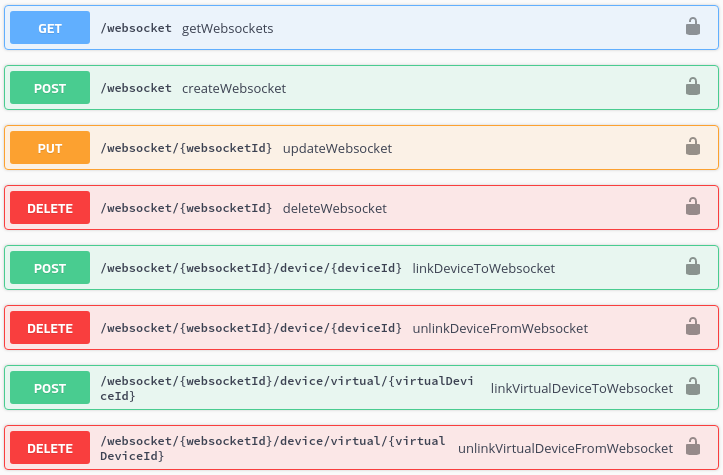Click the lock icon beside unlinkDeviceFromWebsocket
This screenshot has height=475, width=723.
(x=692, y=327)
